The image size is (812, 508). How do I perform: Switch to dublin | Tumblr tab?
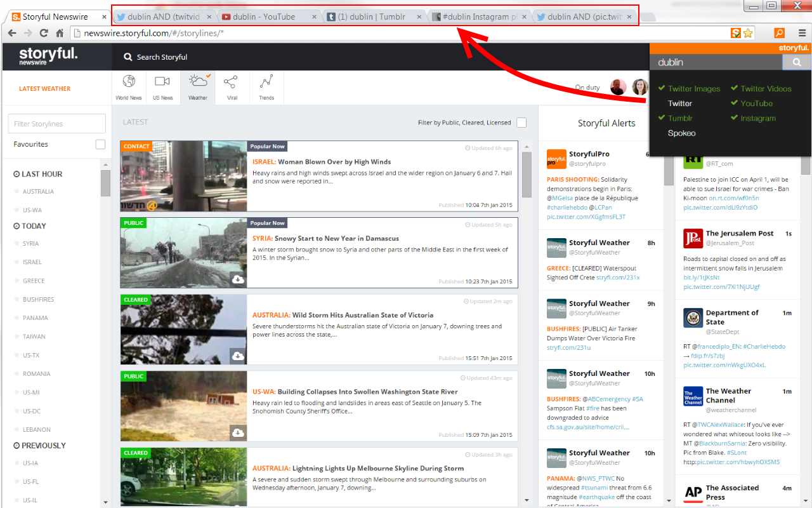point(374,17)
